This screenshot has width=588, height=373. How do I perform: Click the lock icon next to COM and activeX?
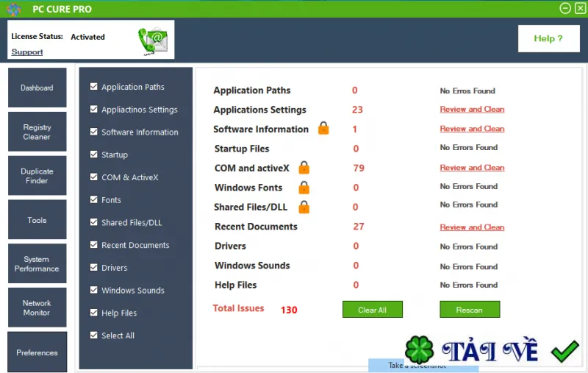pos(304,168)
